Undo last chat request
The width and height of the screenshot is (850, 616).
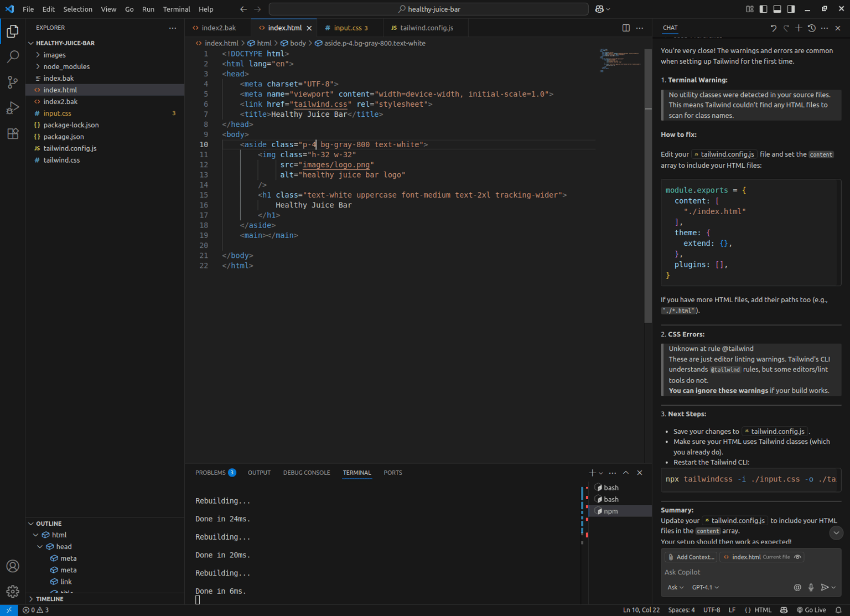[774, 28]
